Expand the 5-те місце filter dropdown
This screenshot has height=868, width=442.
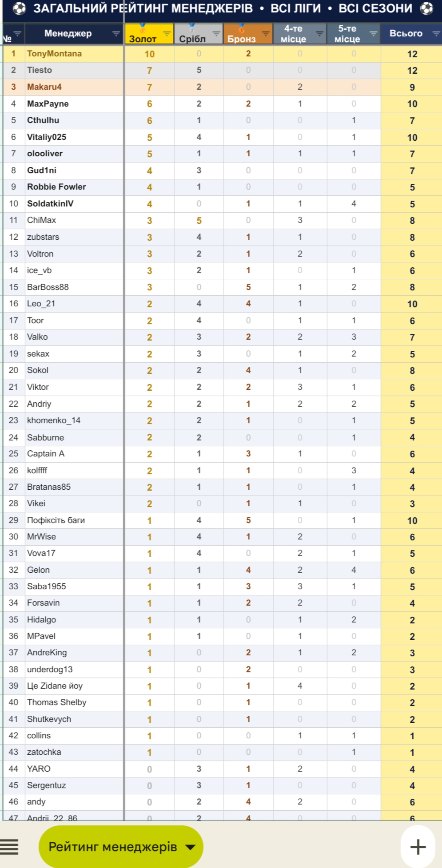(374, 34)
